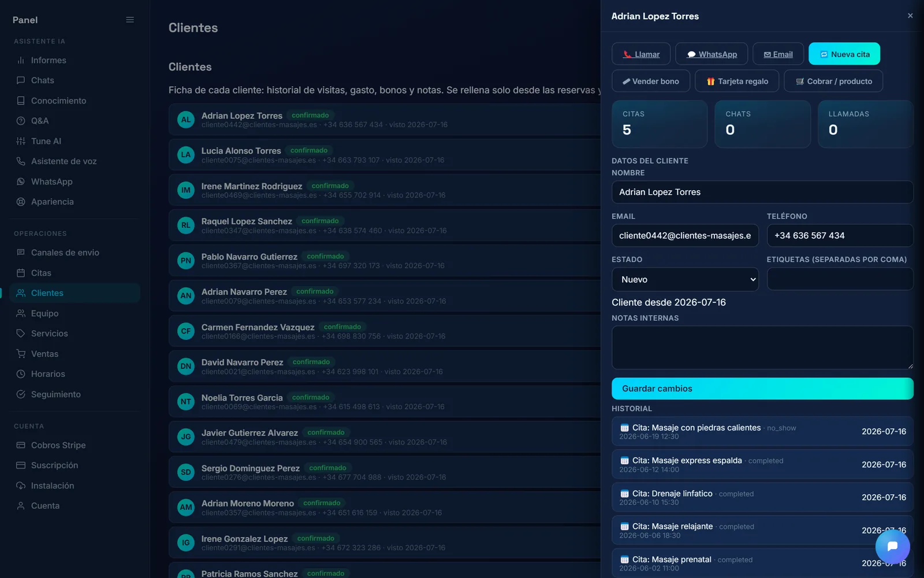Viewport: 924px width, 578px height.
Task: Click the Chats count card
Action: 762,124
